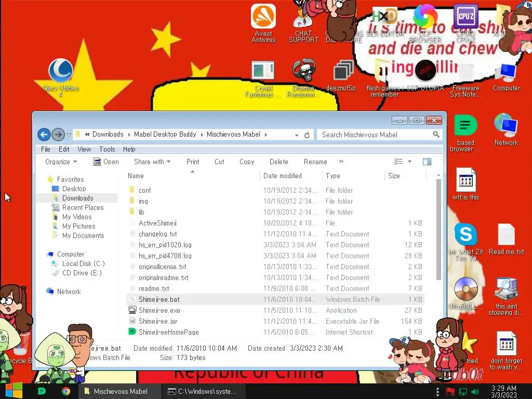Screen dimensions: 532x399
Task: Open the Tools menu
Action: [x=107, y=149]
